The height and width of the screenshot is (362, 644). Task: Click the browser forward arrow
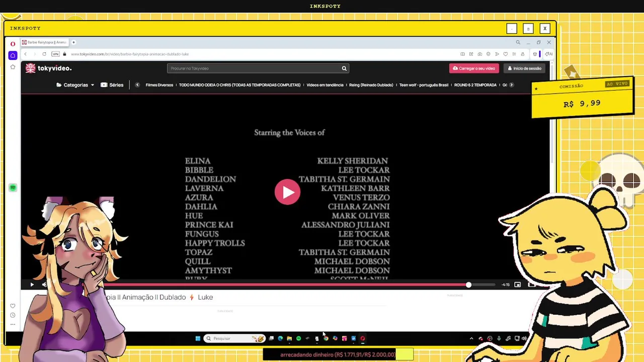click(x=34, y=54)
